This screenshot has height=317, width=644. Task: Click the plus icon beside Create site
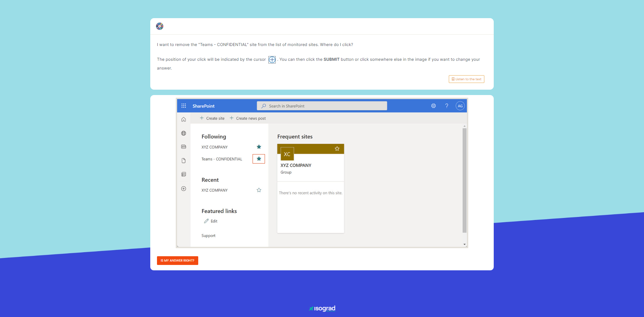coord(202,118)
